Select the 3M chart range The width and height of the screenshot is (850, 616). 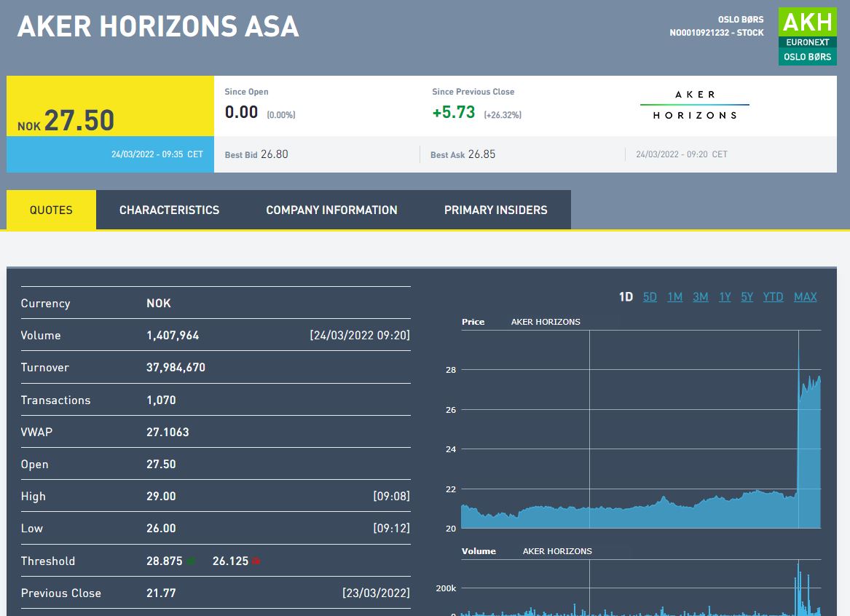tap(700, 296)
